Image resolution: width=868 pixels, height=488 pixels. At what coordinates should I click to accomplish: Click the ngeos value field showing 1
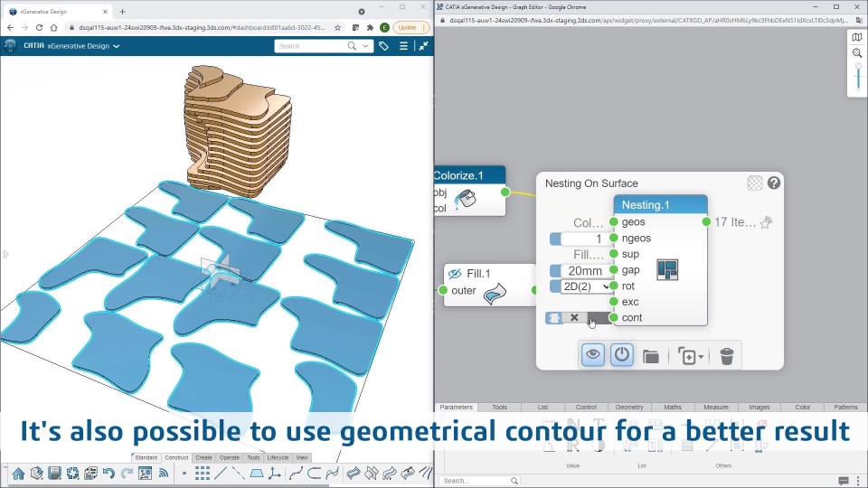pos(586,239)
